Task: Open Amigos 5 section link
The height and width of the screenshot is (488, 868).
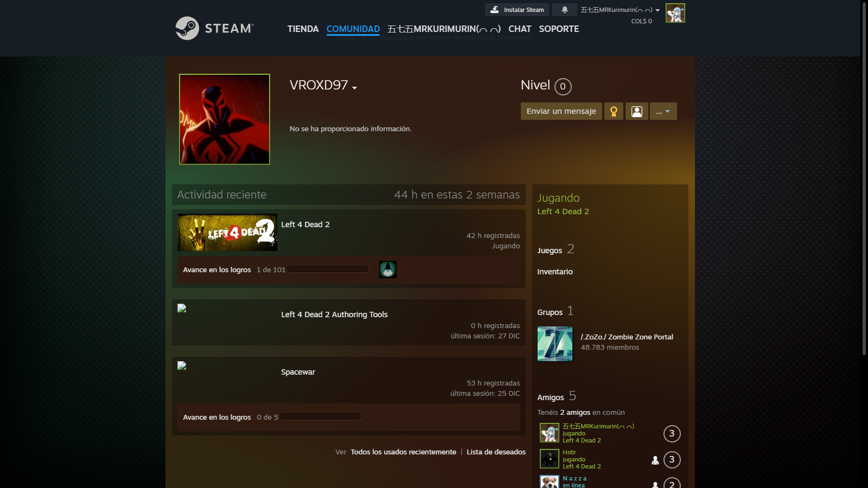Action: point(557,396)
